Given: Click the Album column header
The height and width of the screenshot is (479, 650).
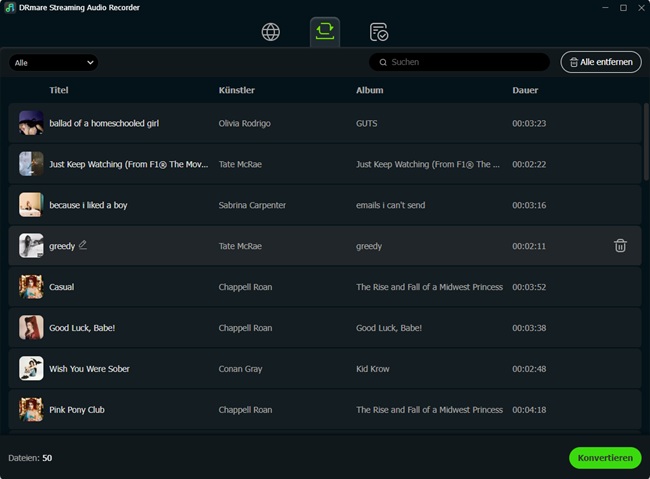Looking at the screenshot, I should [x=369, y=90].
